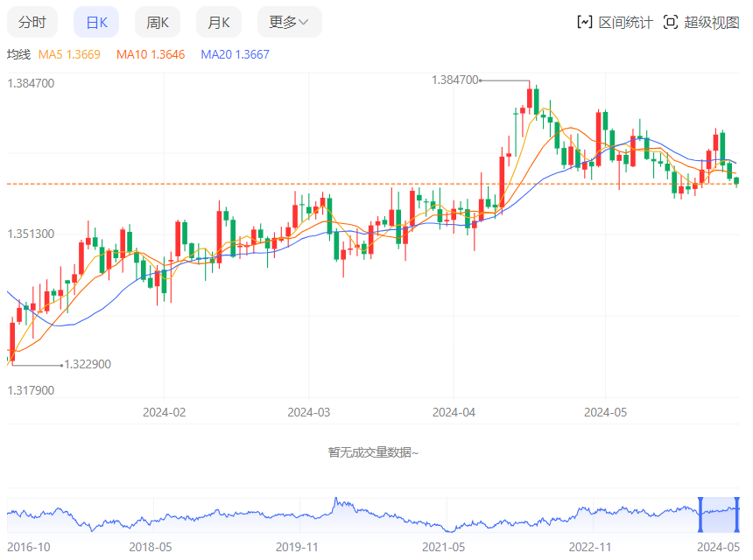Click the 2024-04 date axis label
The image size is (753, 560).
[454, 412]
